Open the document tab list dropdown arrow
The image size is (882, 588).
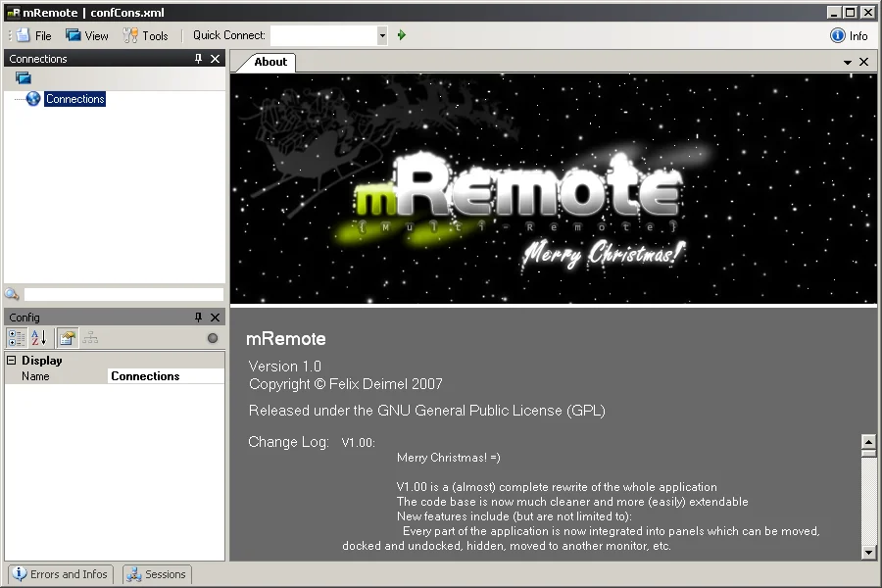pos(848,63)
